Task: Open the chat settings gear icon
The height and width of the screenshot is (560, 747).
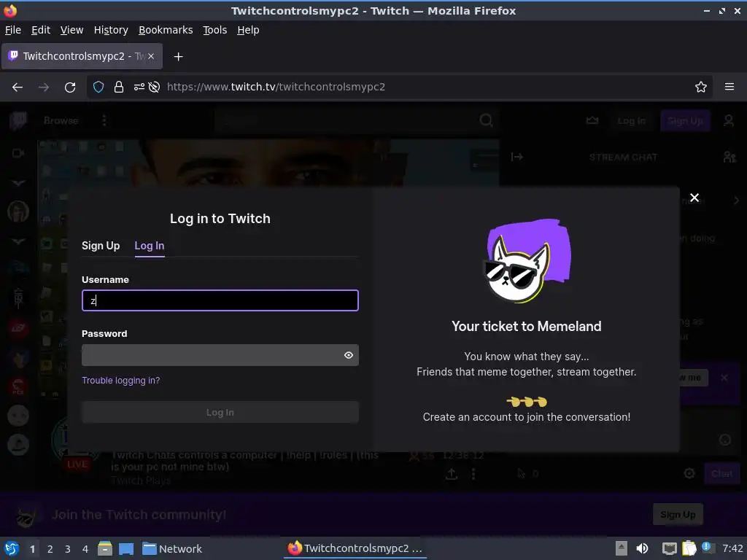Action: pos(689,473)
